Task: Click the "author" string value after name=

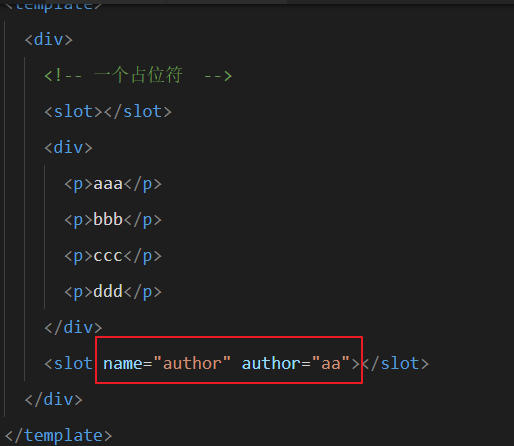Action: point(192,363)
